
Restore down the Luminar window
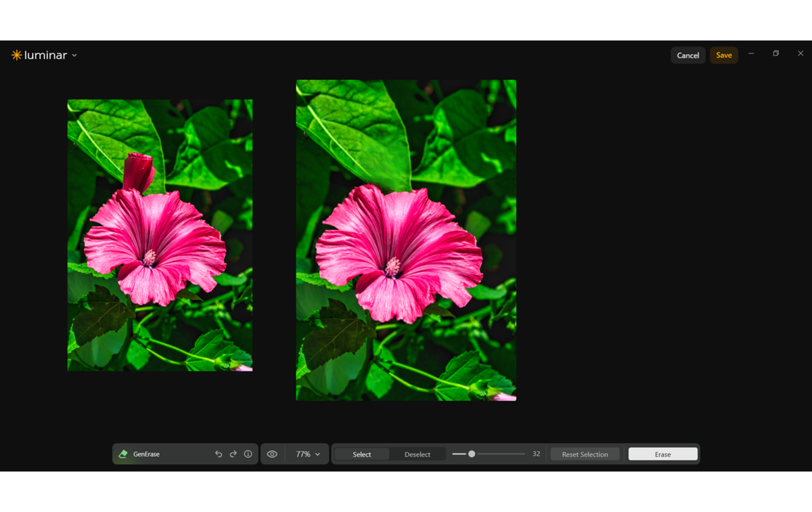776,54
